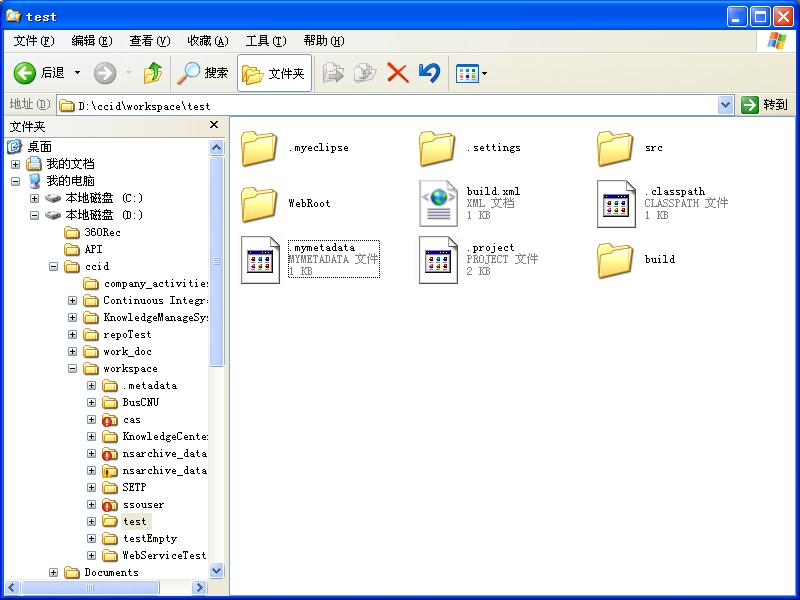Viewport: 800px width, 600px height.
Task: Click folder tree scroll right arrow
Action: tap(199, 588)
